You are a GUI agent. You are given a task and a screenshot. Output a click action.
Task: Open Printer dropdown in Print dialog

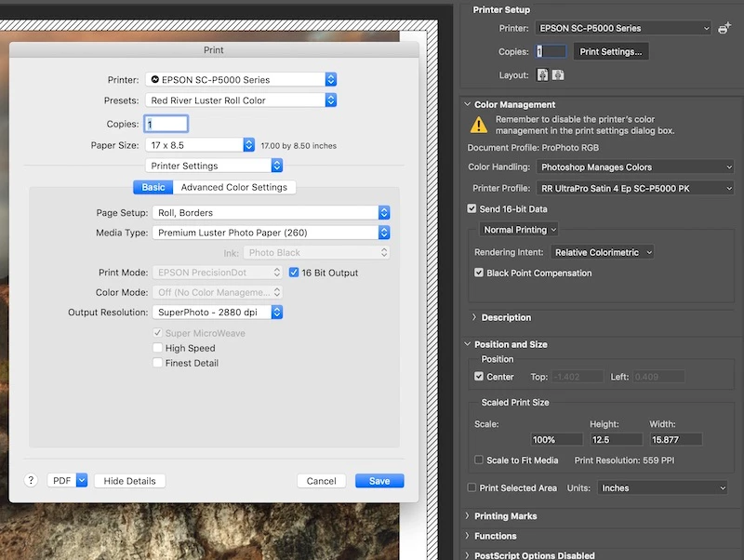pos(241,79)
